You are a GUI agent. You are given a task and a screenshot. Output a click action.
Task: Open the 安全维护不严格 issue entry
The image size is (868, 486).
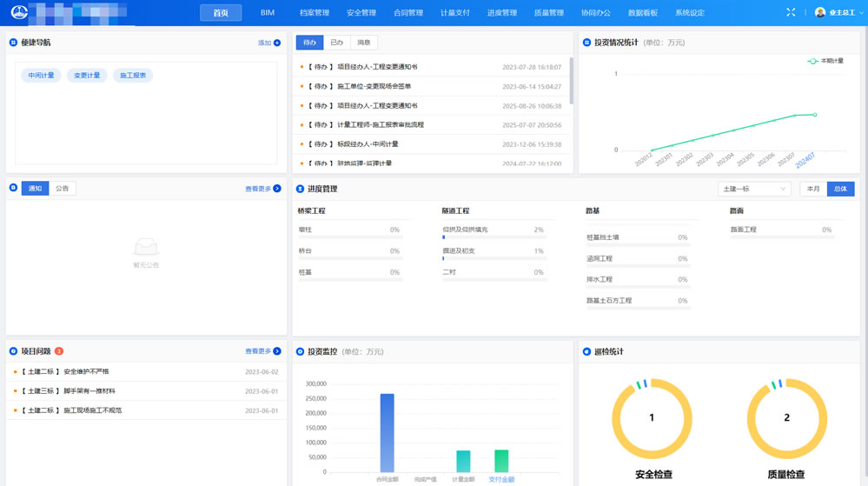pyautogui.click(x=86, y=372)
